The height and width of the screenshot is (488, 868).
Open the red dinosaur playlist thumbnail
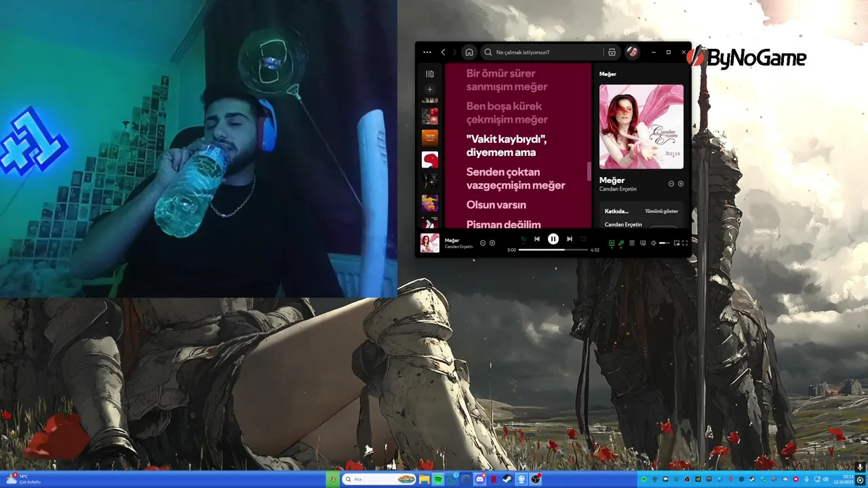point(429,159)
